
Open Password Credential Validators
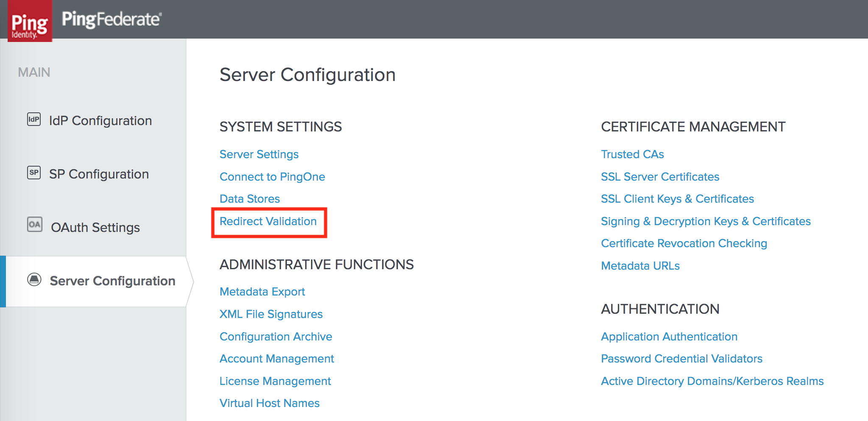coord(682,358)
